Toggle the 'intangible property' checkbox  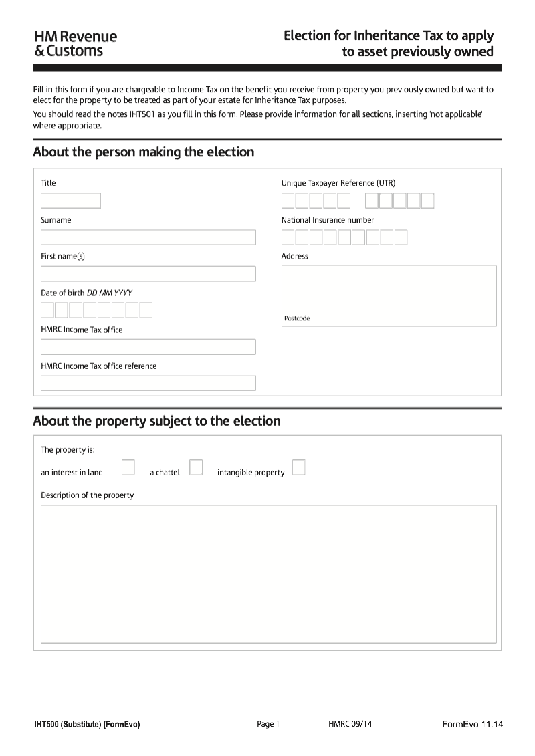(299, 467)
